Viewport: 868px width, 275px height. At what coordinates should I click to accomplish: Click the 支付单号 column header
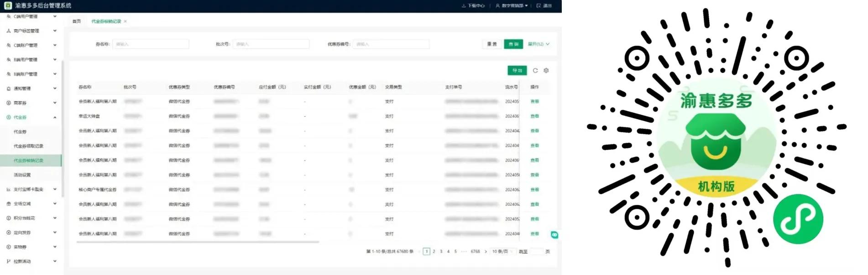(x=454, y=87)
